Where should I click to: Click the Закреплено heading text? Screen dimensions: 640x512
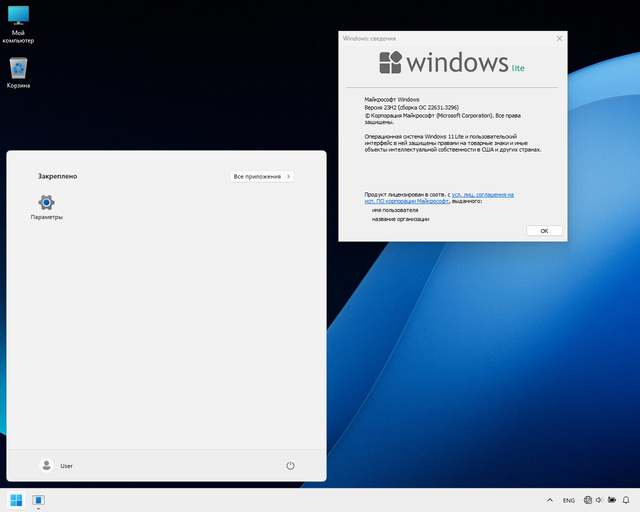coord(58,176)
